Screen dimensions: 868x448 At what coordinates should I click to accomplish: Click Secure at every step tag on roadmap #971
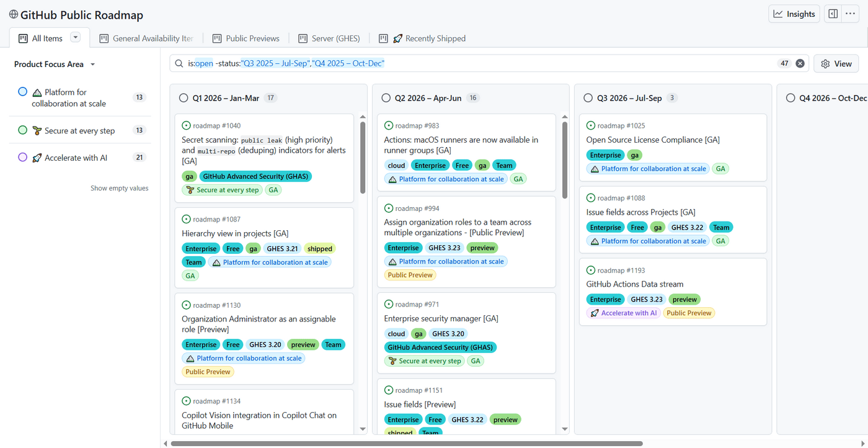(424, 361)
